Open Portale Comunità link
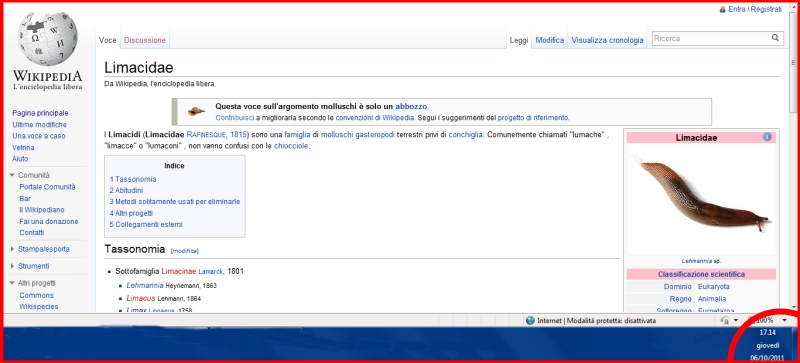Viewport: 800px width, 363px height. (47, 187)
